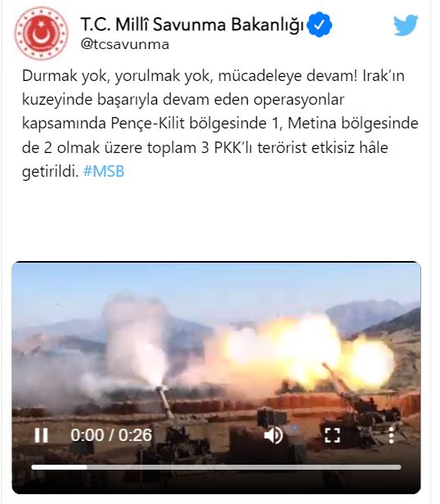Open the video's three-dot options menu
The width and height of the screenshot is (440, 504).
click(391, 435)
